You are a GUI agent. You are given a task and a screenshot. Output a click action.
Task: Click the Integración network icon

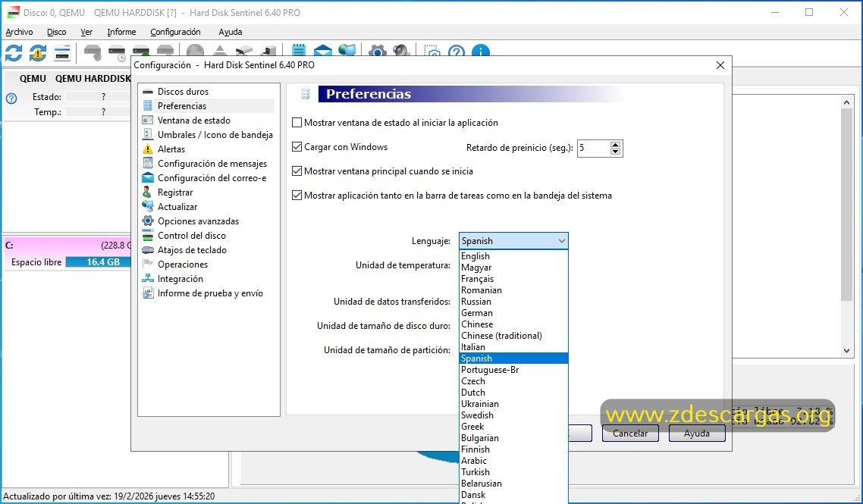[x=148, y=278]
